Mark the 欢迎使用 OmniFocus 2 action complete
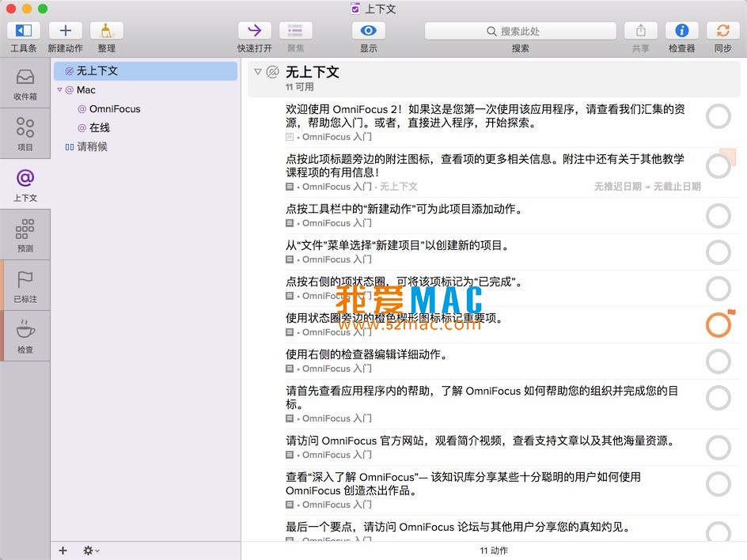Viewport: 747px width, 560px height. coord(718,116)
